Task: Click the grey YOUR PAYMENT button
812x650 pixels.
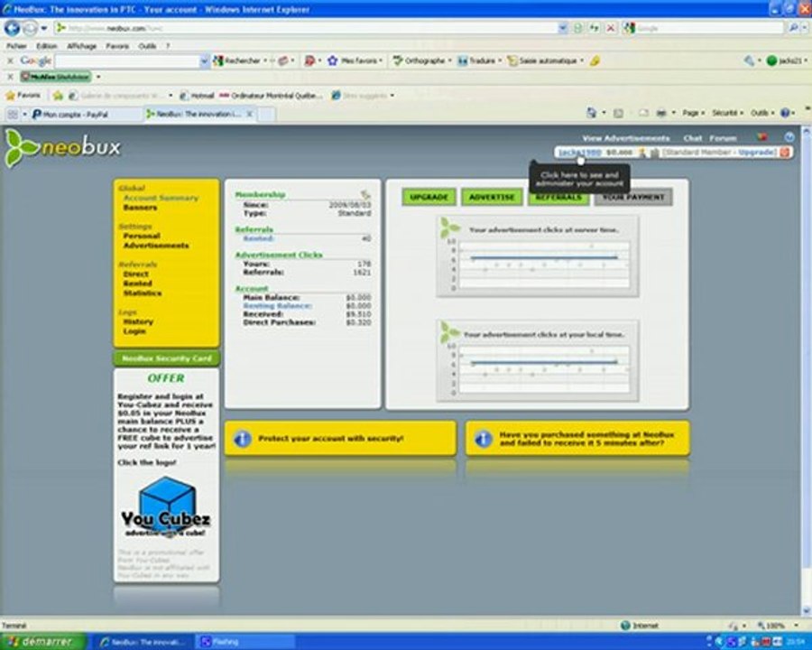Action: point(633,197)
